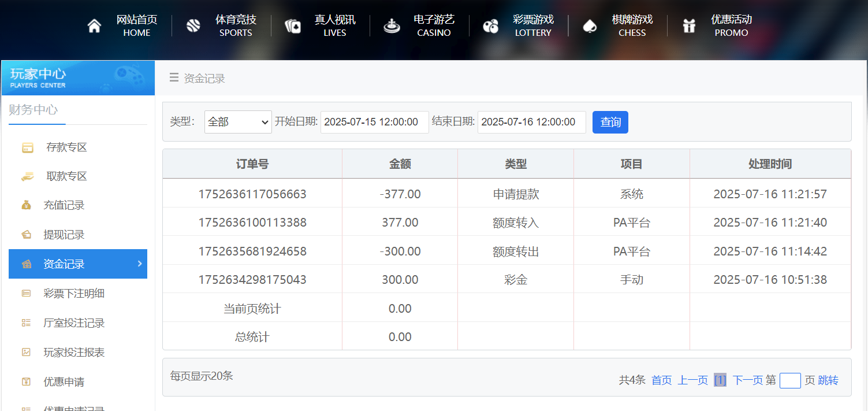The image size is (868, 411).
Task: Select the LOTTERY balls icon
Action: [x=491, y=25]
